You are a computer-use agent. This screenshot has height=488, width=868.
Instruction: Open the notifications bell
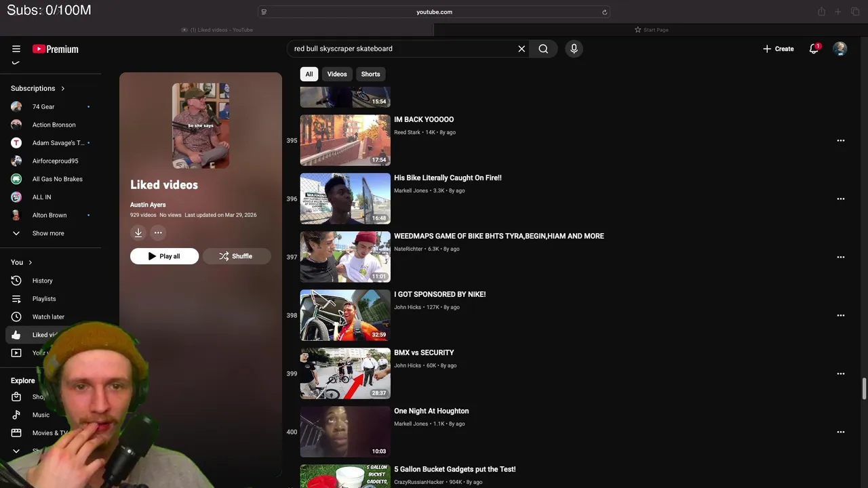(x=814, y=49)
